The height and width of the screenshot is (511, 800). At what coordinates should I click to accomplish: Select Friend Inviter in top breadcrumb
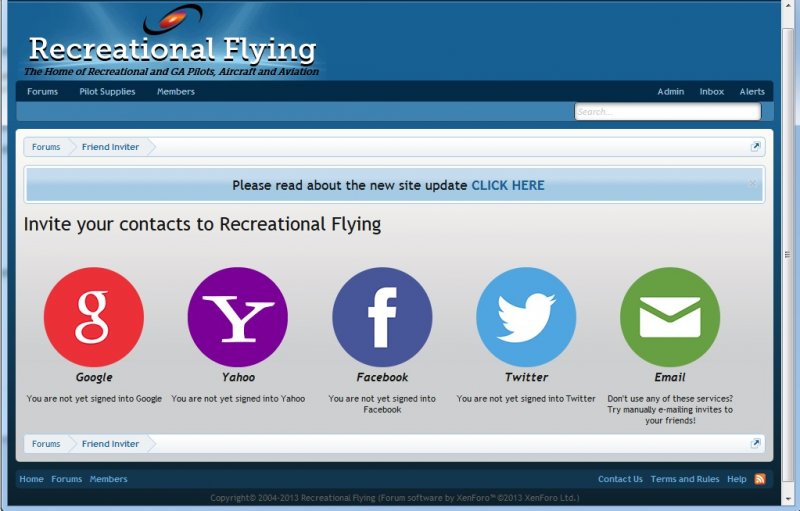[x=110, y=147]
